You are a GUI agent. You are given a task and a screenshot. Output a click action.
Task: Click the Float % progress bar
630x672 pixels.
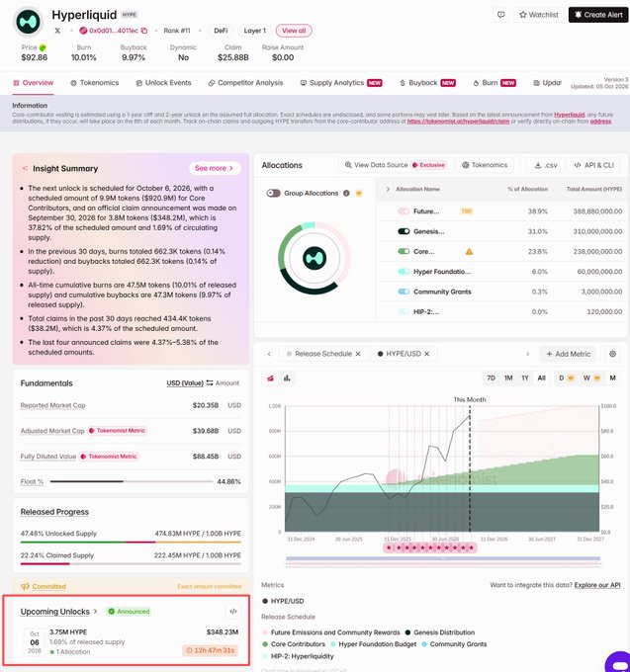(x=132, y=481)
